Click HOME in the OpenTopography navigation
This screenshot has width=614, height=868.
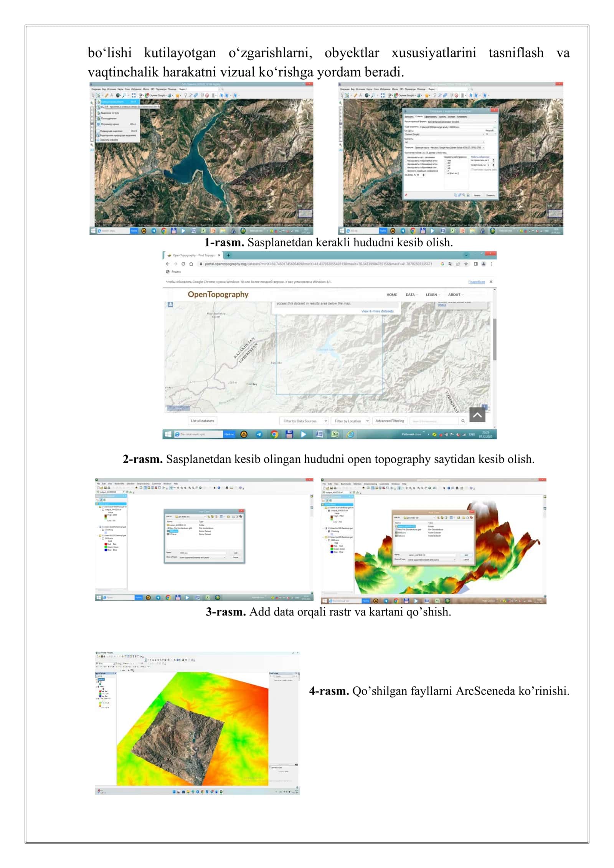[x=391, y=295]
